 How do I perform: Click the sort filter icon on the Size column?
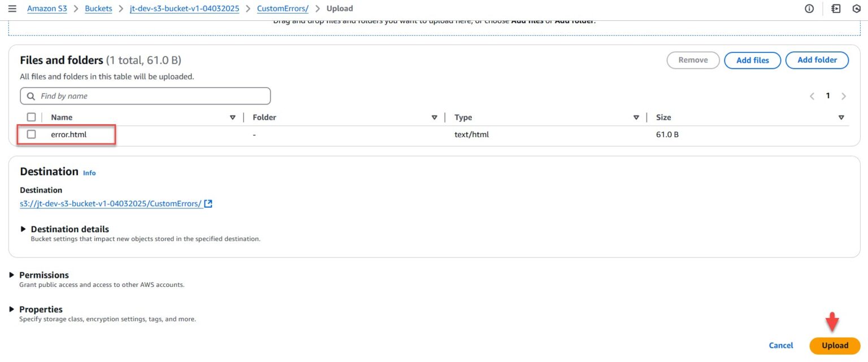(841, 117)
